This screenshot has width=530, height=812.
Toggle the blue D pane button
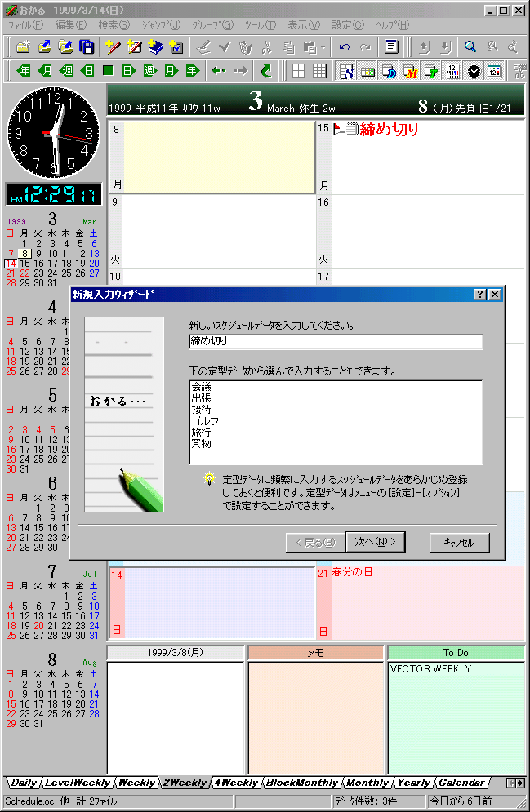point(389,71)
